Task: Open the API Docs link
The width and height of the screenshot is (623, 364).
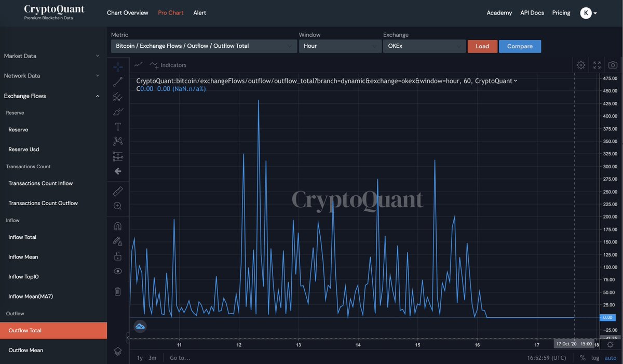Action: (532, 13)
